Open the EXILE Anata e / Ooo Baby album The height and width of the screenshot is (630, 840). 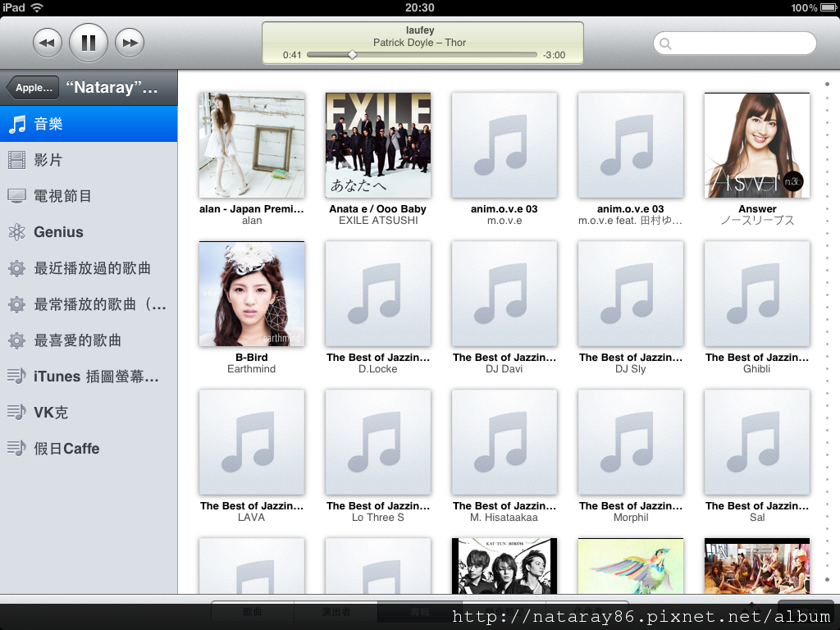[378, 145]
